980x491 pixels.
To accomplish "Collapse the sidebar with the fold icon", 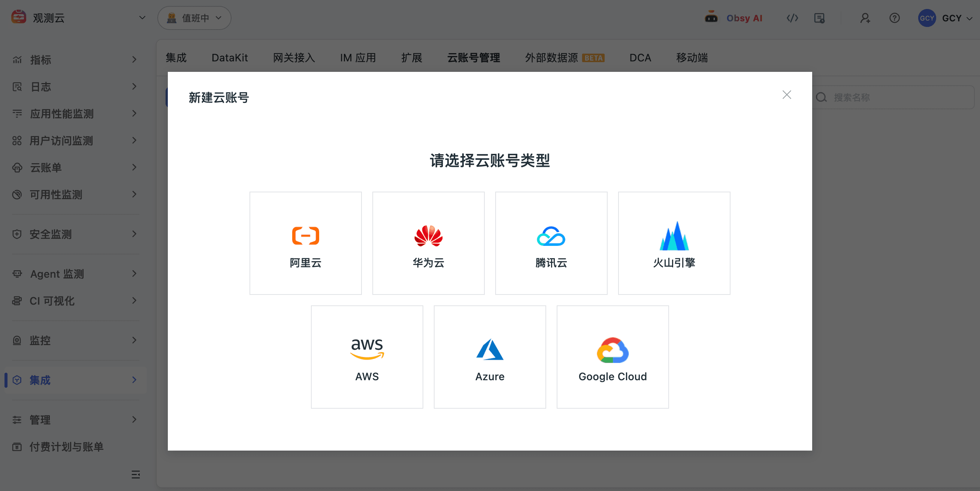I will (136, 474).
